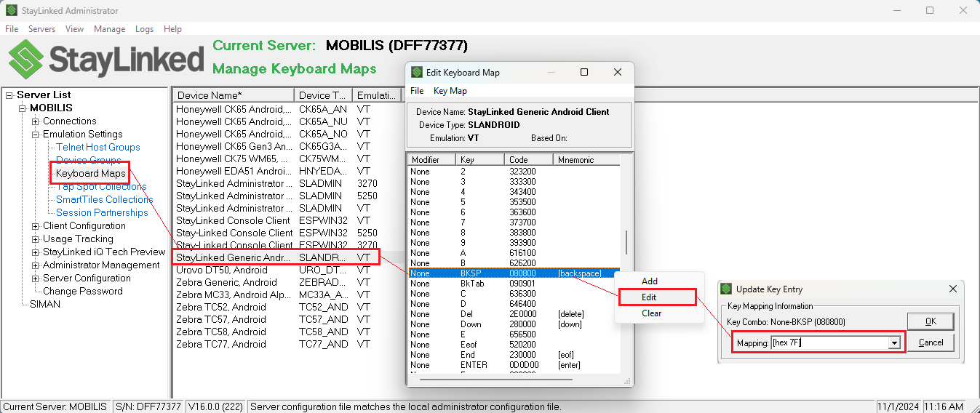Click the StayLinked logo in the header
This screenshot has height=413, width=980.
point(106,60)
